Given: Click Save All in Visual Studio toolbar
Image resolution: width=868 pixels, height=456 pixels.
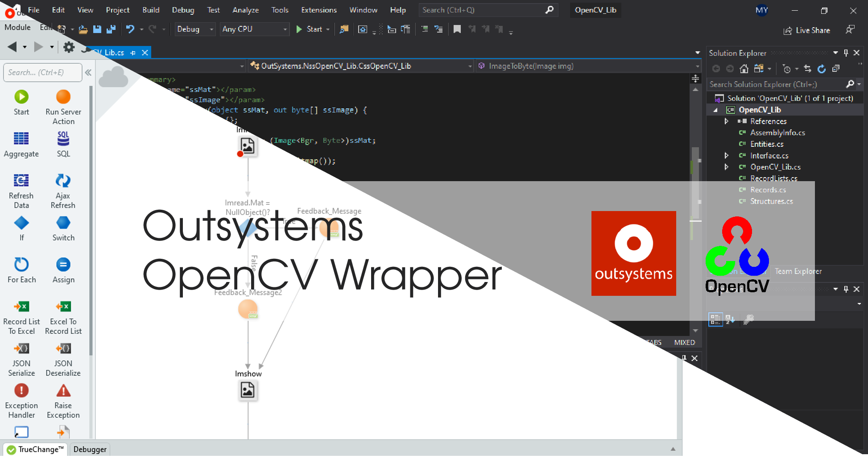Looking at the screenshot, I should click(111, 29).
